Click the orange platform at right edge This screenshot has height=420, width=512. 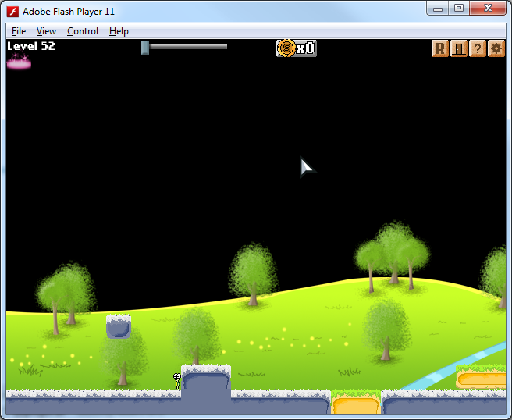pyautogui.click(x=481, y=379)
